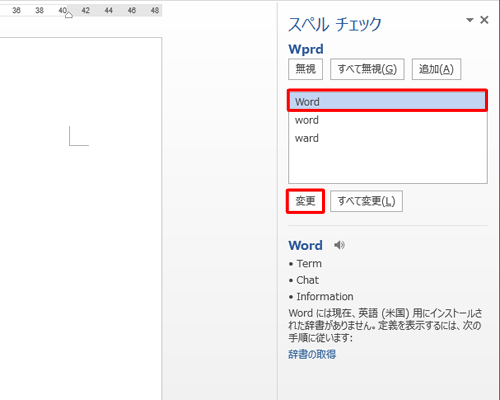
Task: Click the 'Chat' synonym entry
Action: (307, 280)
